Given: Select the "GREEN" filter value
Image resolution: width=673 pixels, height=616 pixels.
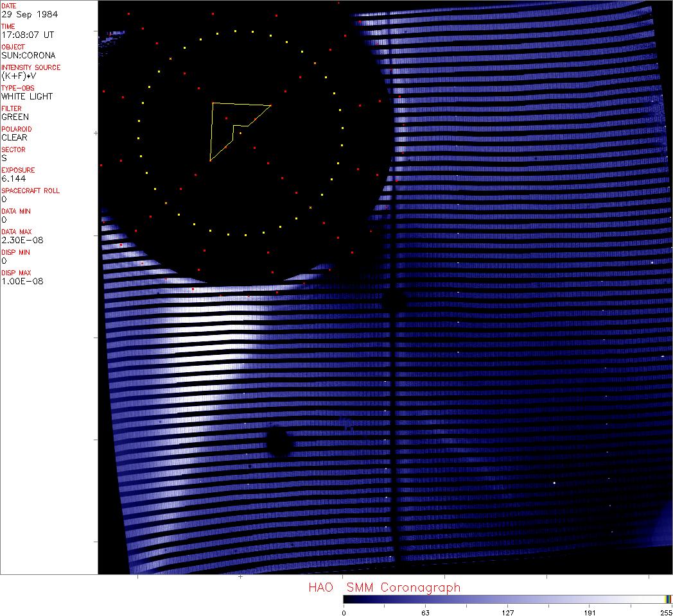Looking at the screenshot, I should click(x=15, y=117).
